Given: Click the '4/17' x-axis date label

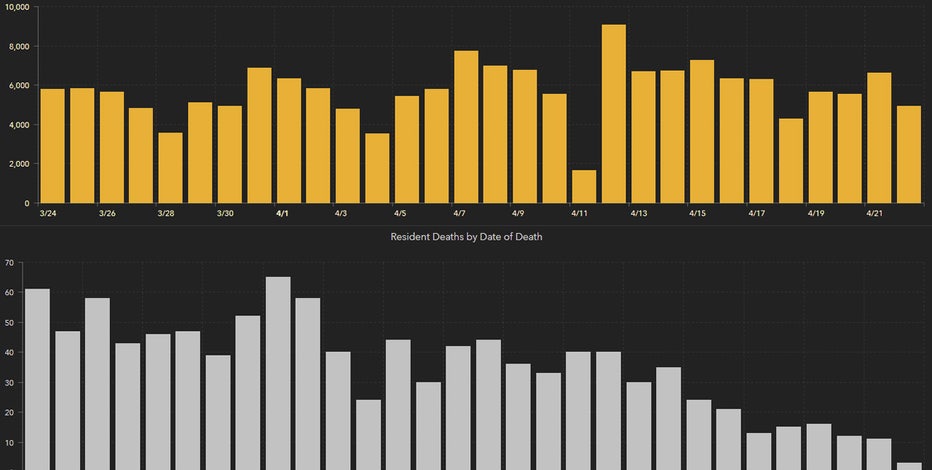Looking at the screenshot, I should (756, 213).
